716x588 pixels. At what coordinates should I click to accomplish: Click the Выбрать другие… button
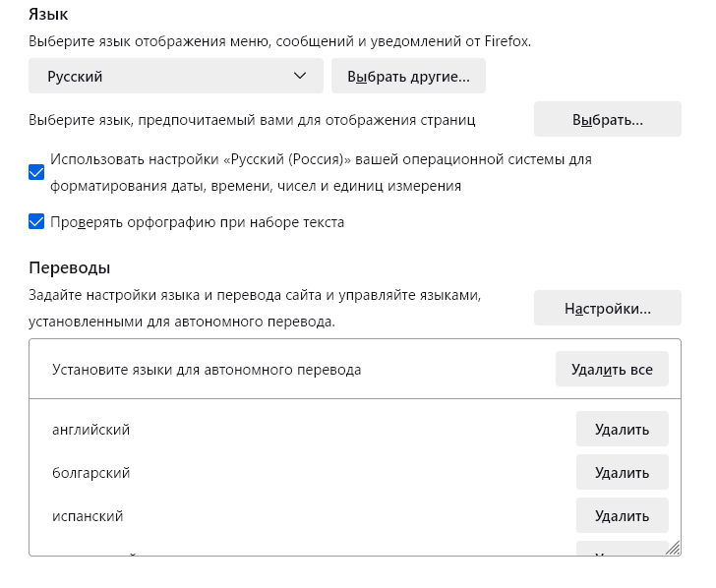408,76
